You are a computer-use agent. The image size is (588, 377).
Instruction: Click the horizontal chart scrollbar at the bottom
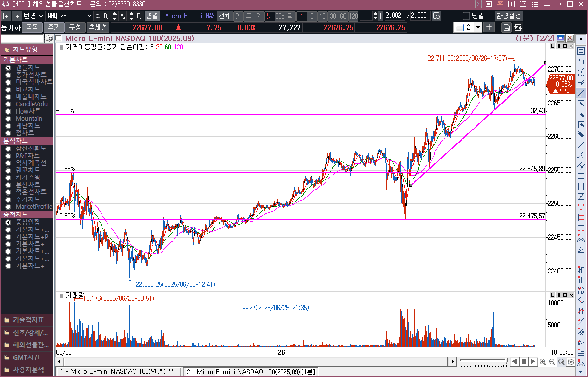coord(255,361)
